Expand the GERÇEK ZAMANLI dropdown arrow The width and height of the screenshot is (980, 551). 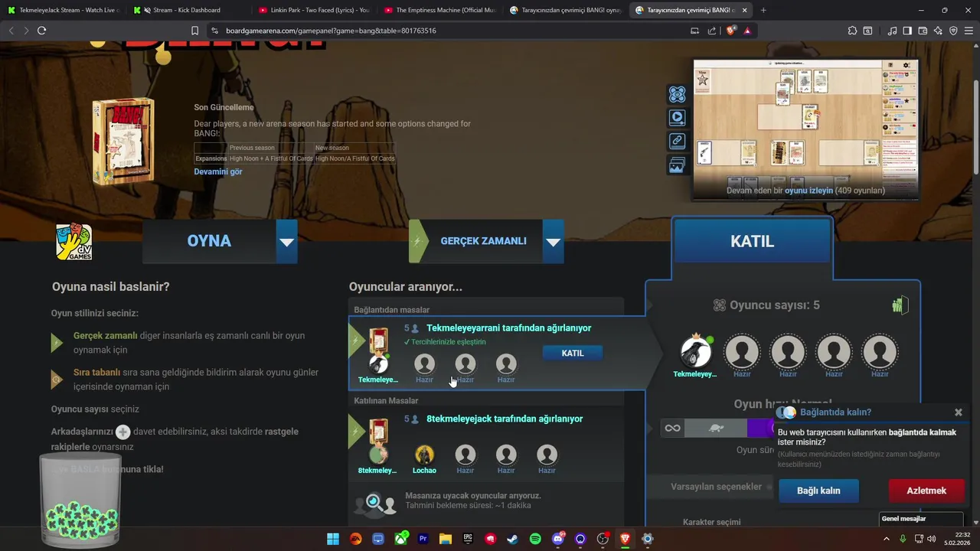pyautogui.click(x=553, y=242)
